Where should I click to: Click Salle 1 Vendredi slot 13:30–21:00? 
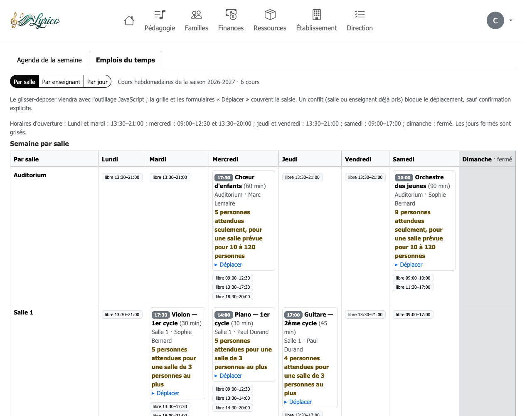(x=365, y=314)
